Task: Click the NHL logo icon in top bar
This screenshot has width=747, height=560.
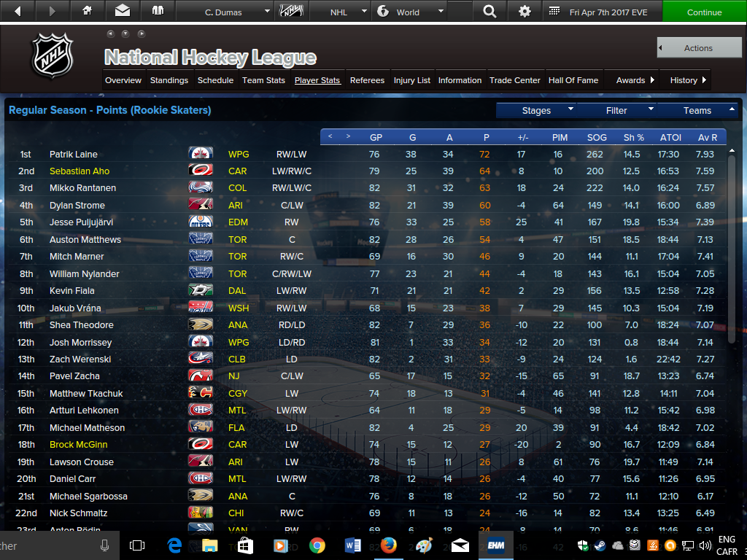Action: pos(291,11)
